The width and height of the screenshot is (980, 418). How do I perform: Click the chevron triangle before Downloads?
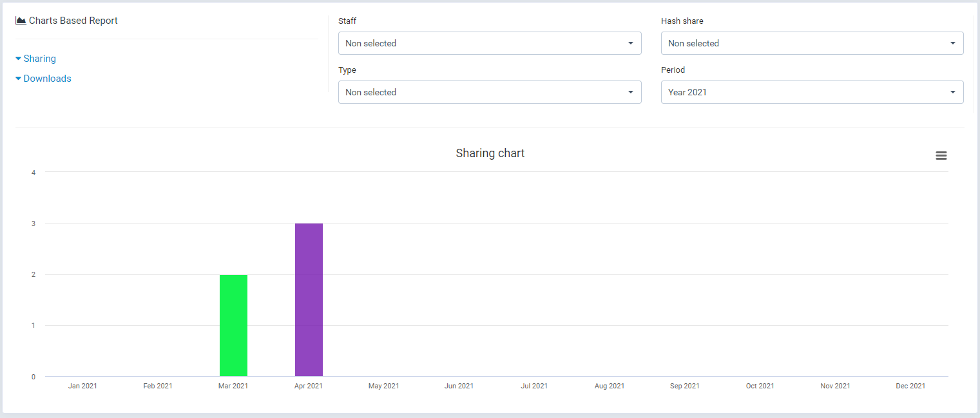(x=18, y=79)
